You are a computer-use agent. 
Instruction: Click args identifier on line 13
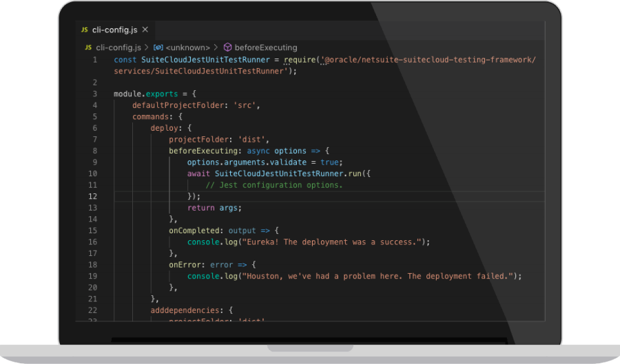229,208
